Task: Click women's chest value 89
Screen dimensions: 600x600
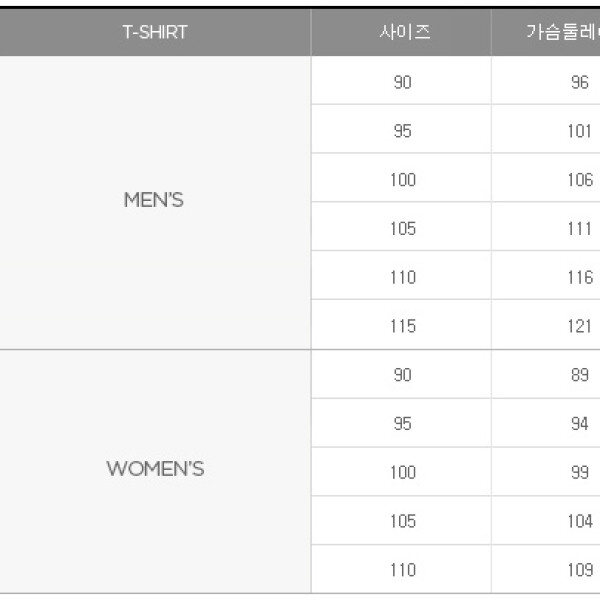Action: coord(580,375)
